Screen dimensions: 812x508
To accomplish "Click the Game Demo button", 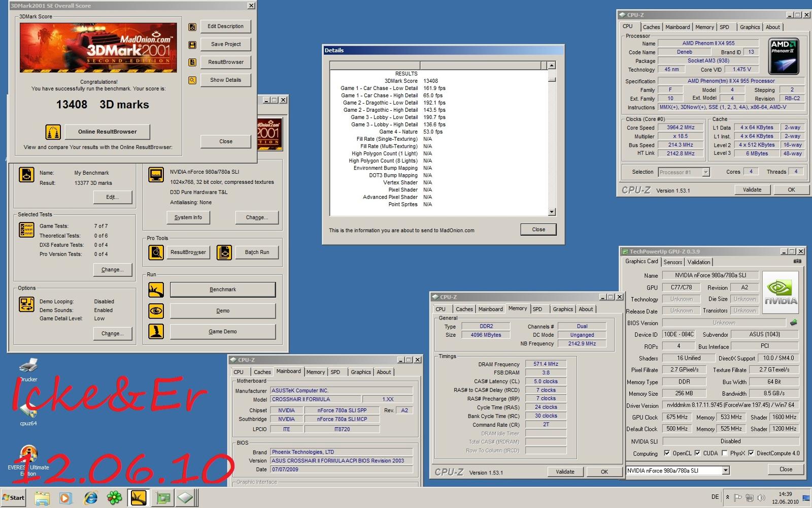I will (223, 331).
